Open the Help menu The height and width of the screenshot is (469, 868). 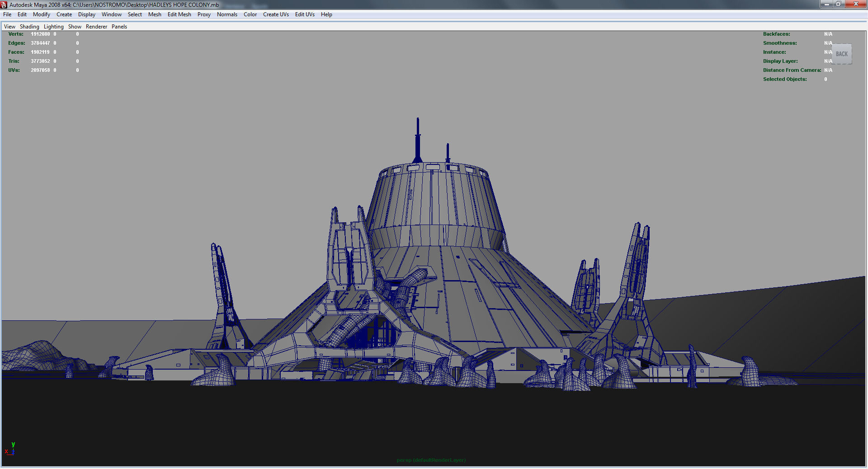pyautogui.click(x=326, y=14)
